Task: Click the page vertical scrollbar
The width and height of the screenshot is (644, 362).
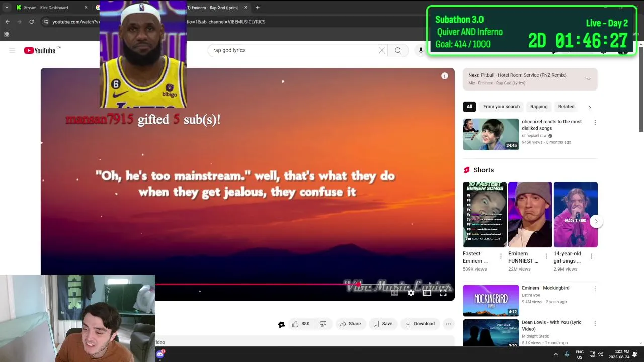Action: [x=640, y=90]
